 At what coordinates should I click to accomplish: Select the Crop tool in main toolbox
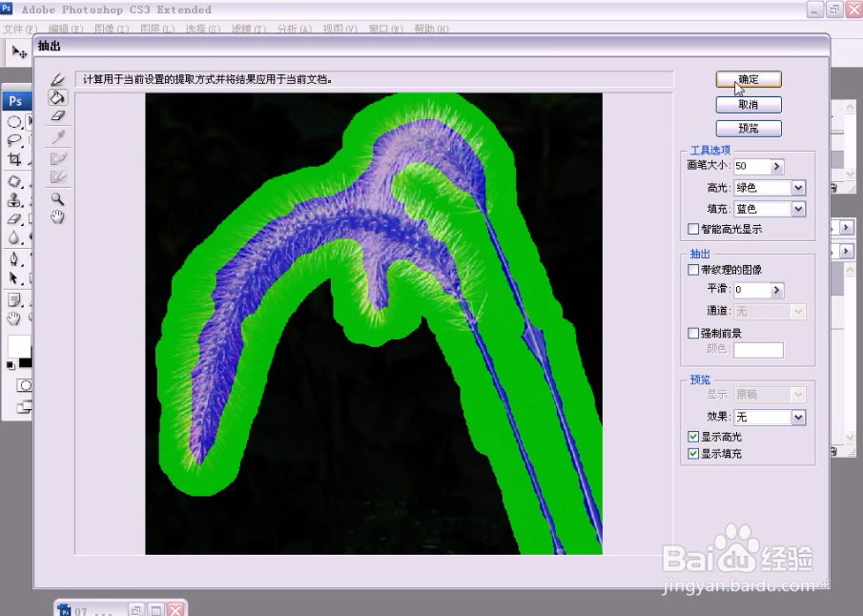(x=14, y=159)
